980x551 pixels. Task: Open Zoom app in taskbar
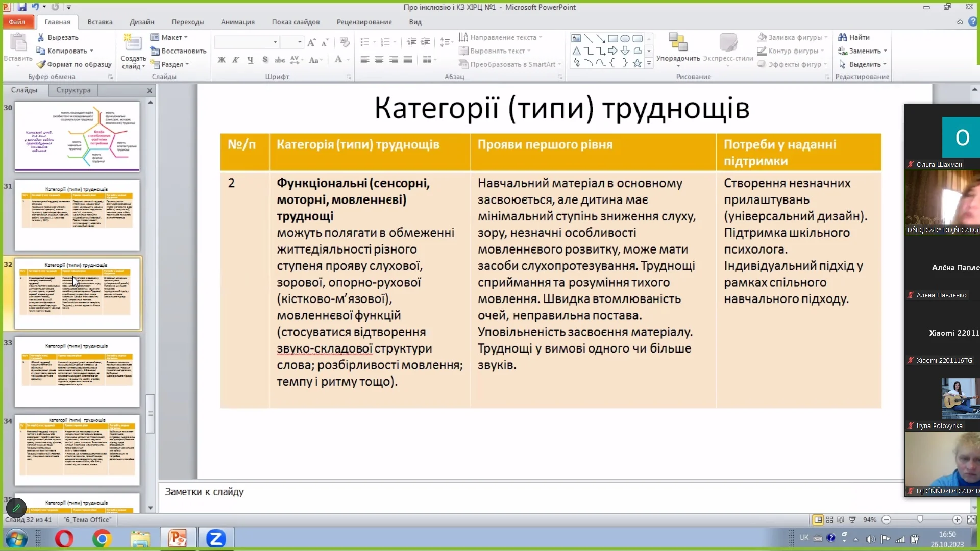coord(215,538)
